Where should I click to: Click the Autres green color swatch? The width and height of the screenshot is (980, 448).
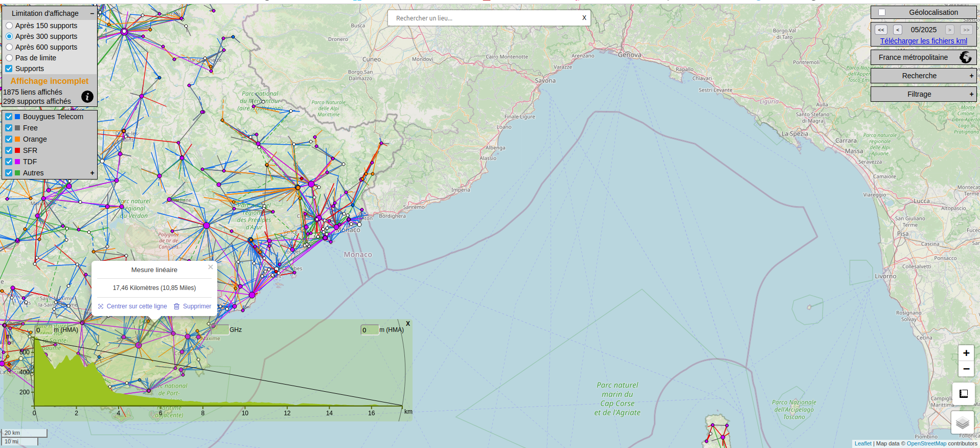pos(17,173)
